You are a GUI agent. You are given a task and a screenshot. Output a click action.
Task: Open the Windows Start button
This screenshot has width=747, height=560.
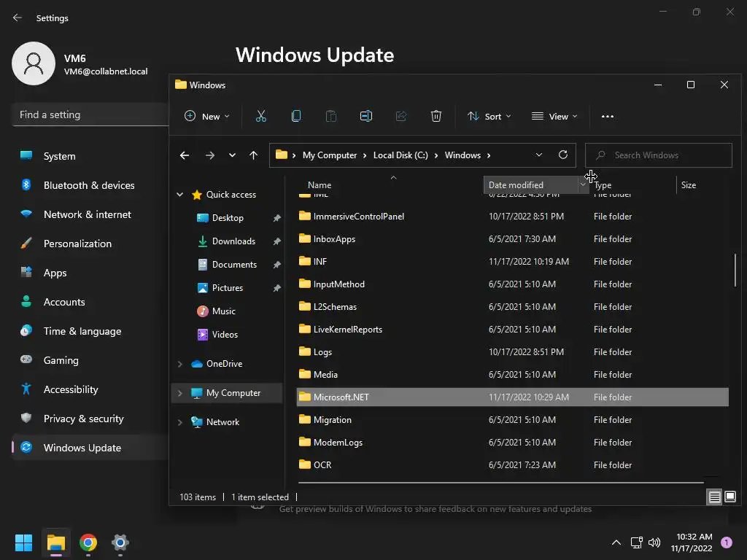23,542
